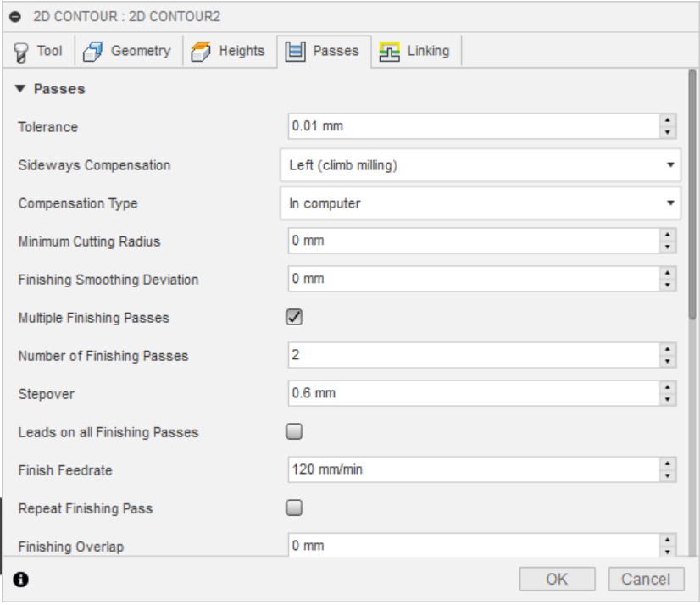Uncheck Multiple Finishing Passes
This screenshot has height=605, width=700.
point(294,318)
